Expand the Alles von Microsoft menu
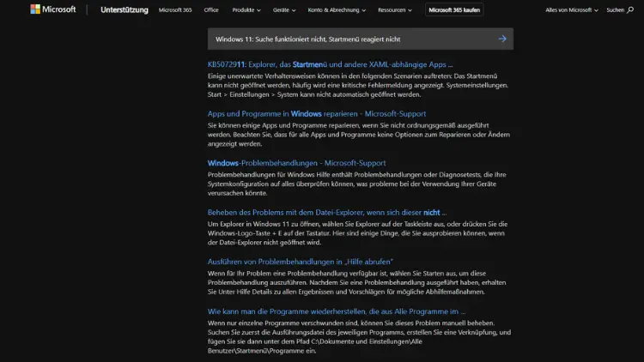 tap(571, 9)
